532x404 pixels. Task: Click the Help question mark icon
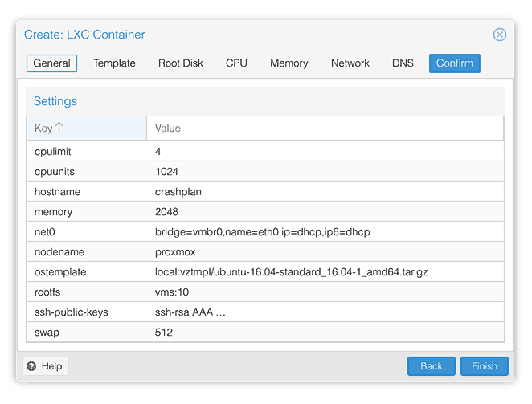(x=31, y=366)
